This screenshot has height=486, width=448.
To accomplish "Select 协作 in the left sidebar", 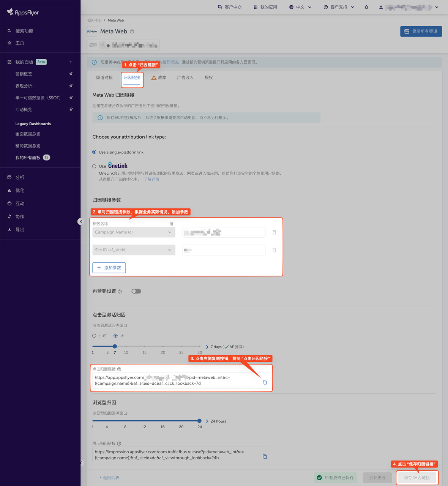I will [x=9, y=216].
